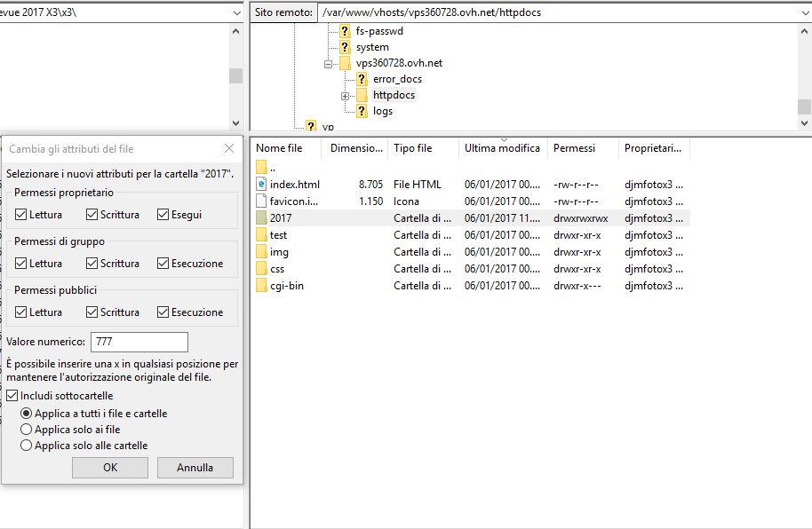Select the img folder name
Screen dimensions: 812x529
click(279, 252)
